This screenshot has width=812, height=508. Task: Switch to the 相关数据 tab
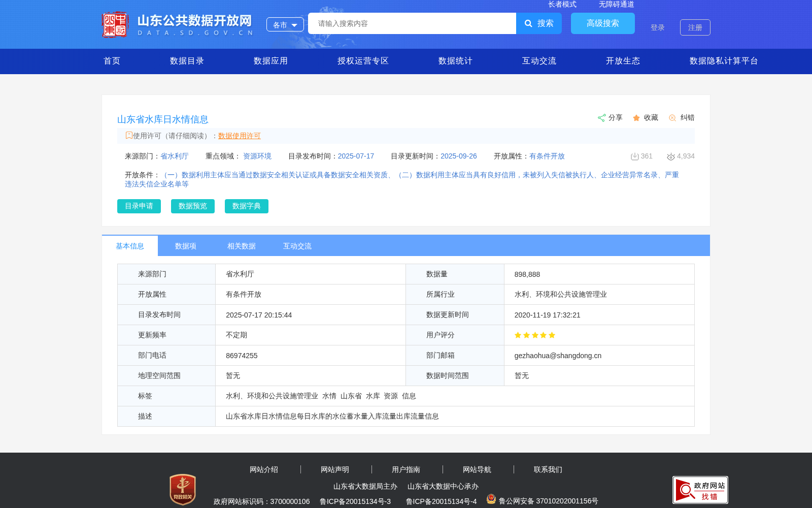(x=242, y=246)
